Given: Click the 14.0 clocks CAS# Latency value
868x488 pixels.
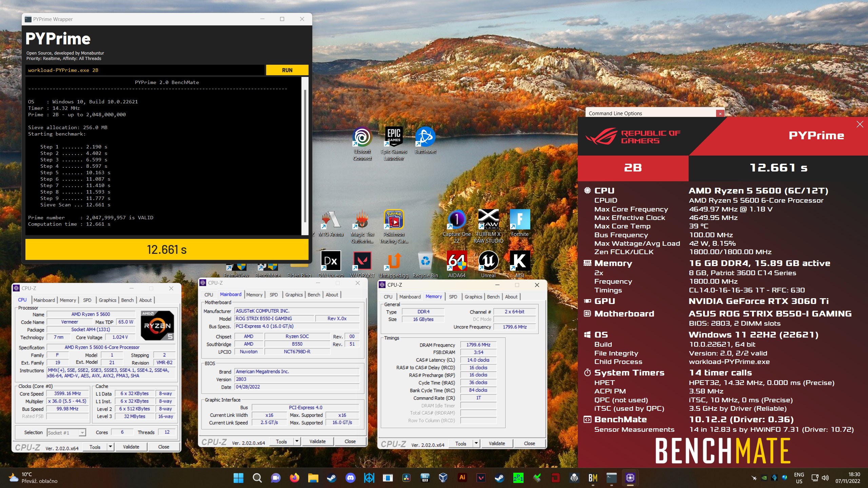Looking at the screenshot, I should (x=478, y=360).
